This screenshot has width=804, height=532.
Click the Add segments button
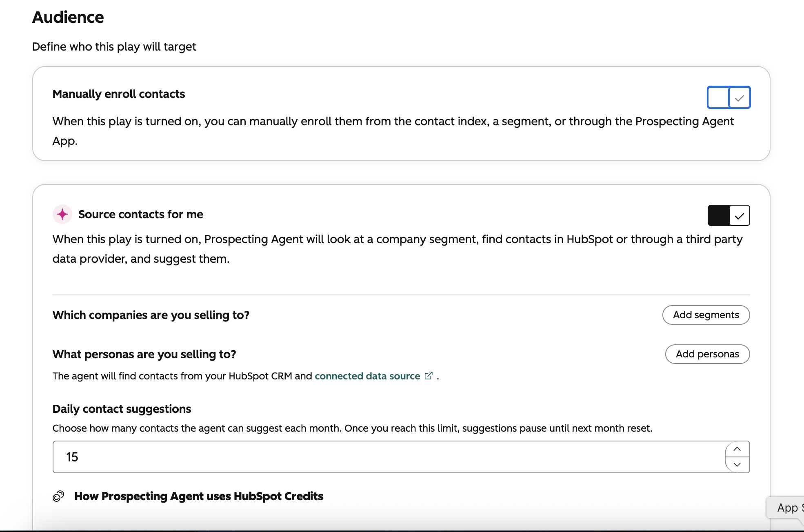coord(706,315)
